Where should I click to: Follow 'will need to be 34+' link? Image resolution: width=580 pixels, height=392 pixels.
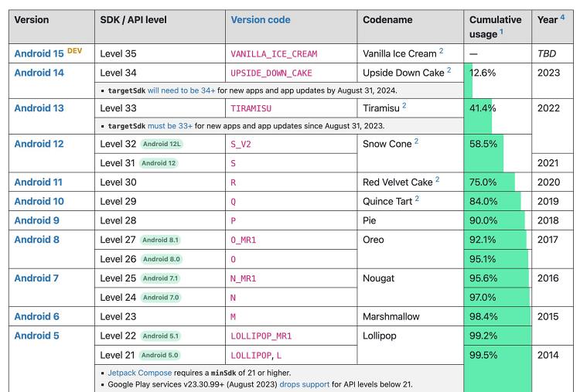[181, 90]
